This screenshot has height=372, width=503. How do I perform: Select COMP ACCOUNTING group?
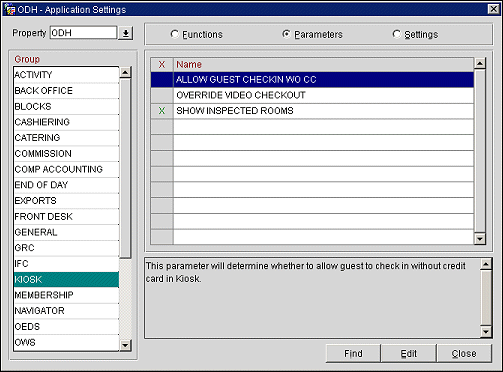[x=66, y=169]
